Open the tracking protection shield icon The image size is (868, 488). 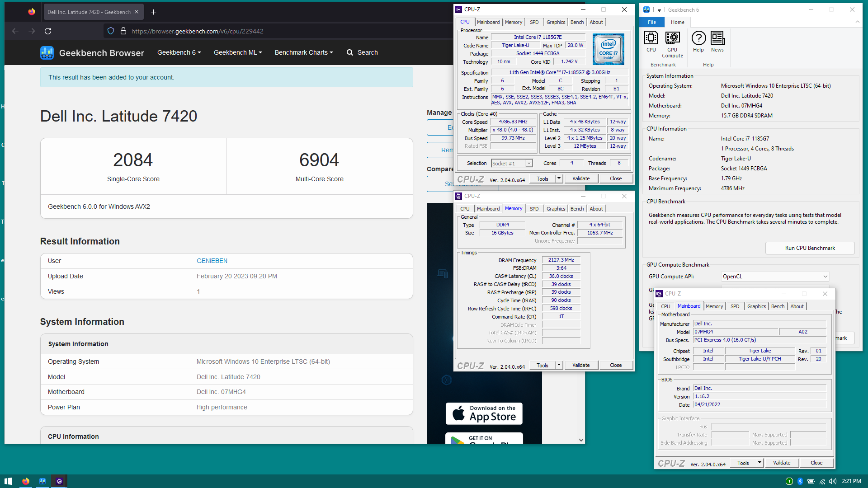(111, 31)
